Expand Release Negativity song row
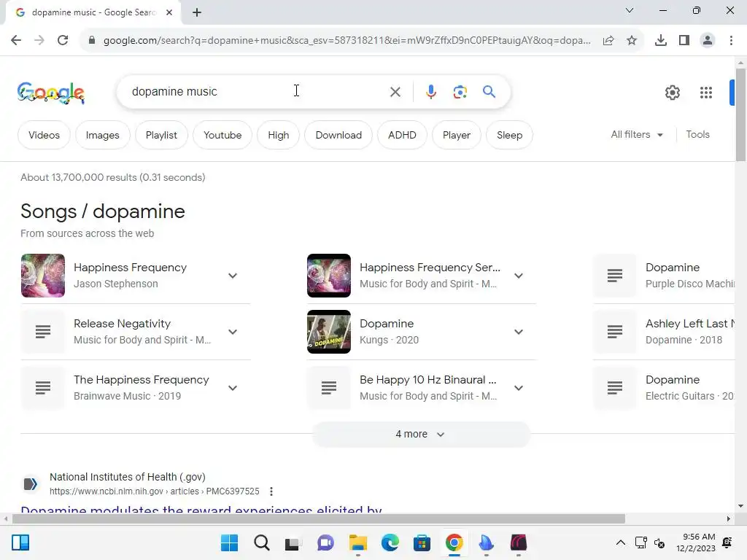 [233, 332]
